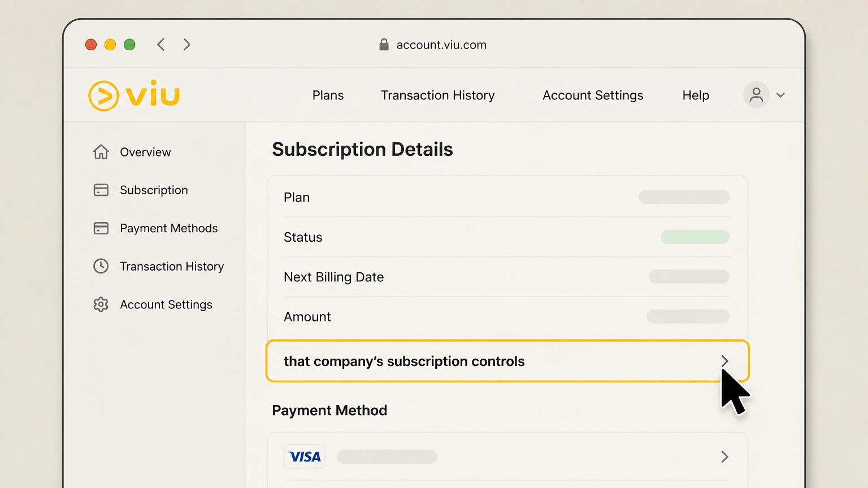This screenshot has width=868, height=488.
Task: Select Transaction History in the sidebar
Action: coord(172,266)
